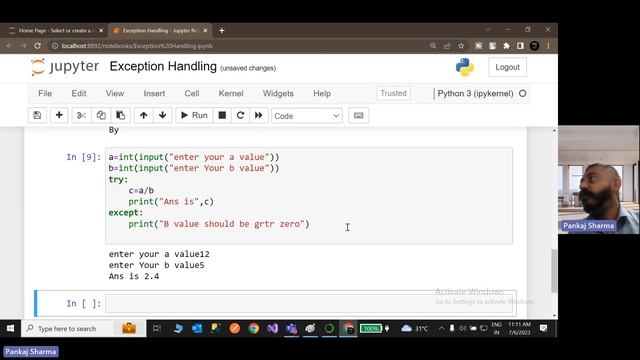Click the Jupyter logo
This screenshot has height=360, width=640.
click(x=65, y=67)
